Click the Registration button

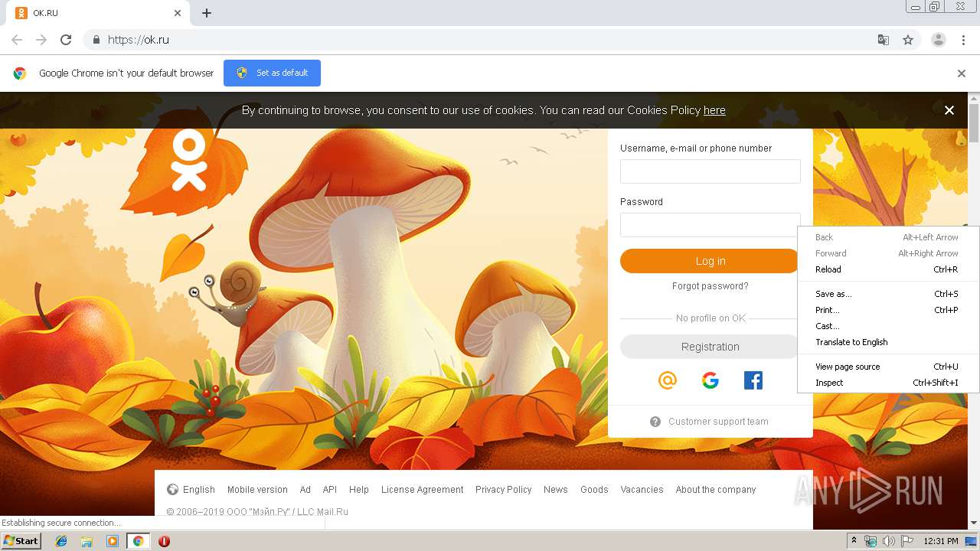[x=709, y=347]
